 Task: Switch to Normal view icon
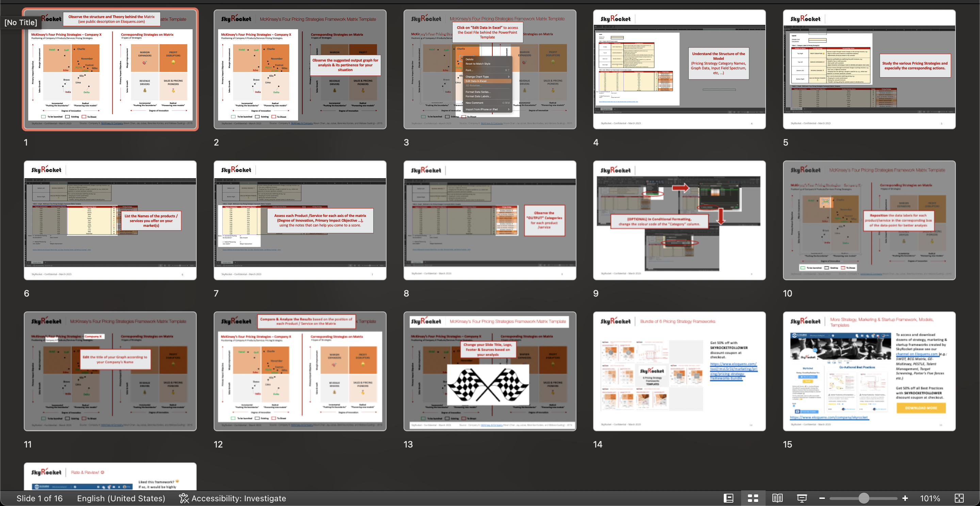728,498
